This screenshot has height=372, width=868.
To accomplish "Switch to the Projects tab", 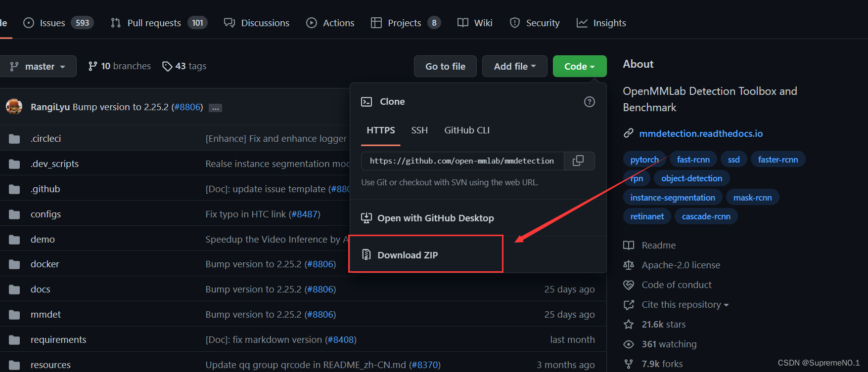I will pos(405,23).
